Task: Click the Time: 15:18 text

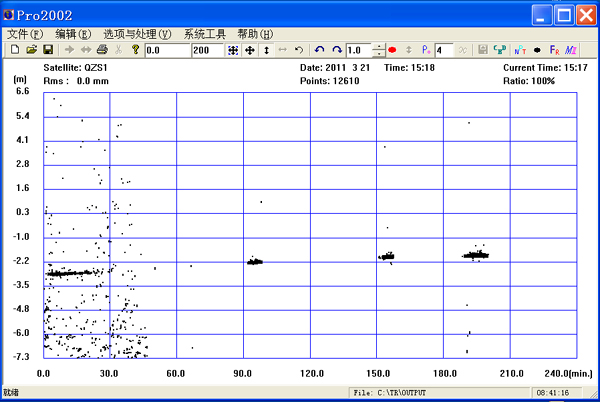Action: pyautogui.click(x=409, y=68)
